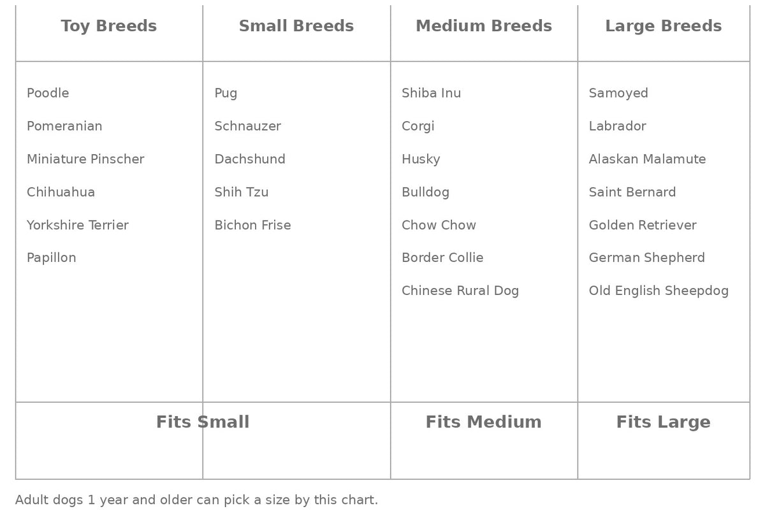Click Pug under Small Breeds

(226, 94)
